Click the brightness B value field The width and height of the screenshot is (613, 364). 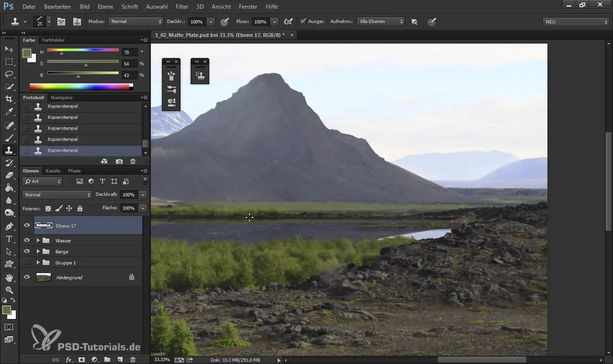[129, 75]
